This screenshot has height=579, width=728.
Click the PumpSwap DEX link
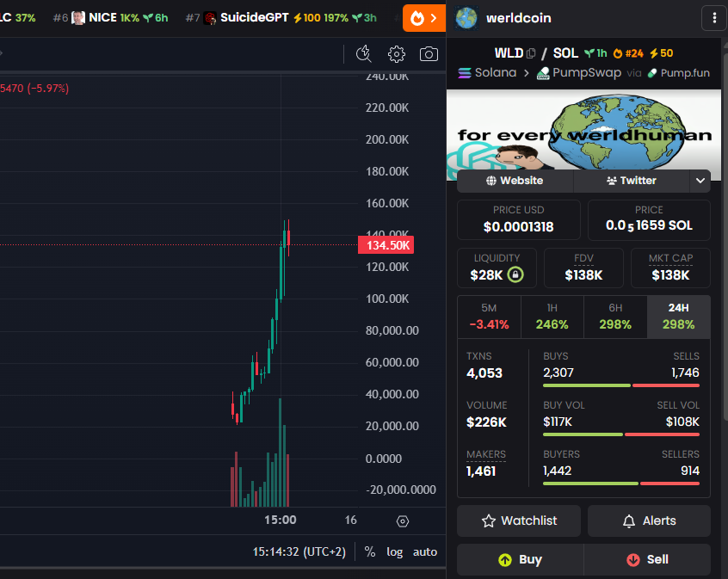pos(578,73)
